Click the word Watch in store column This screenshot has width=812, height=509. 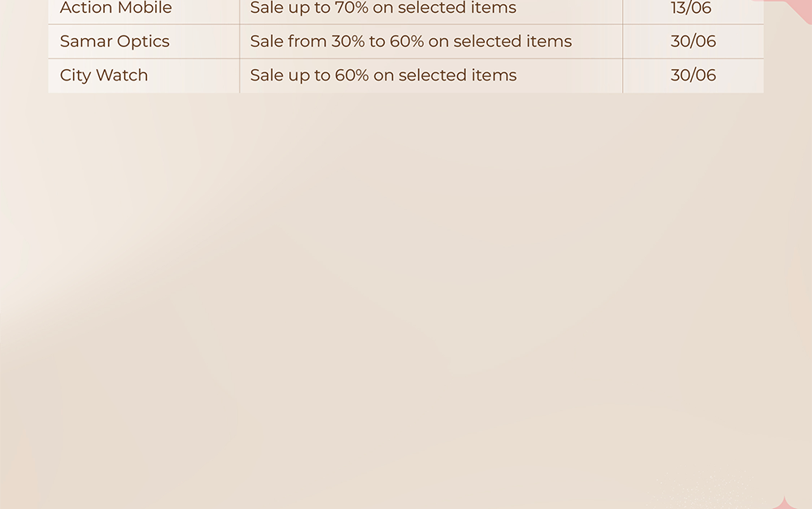point(122,75)
